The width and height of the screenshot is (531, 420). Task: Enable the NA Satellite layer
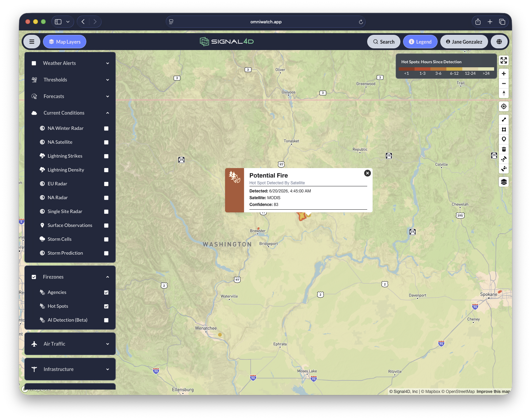(x=106, y=142)
